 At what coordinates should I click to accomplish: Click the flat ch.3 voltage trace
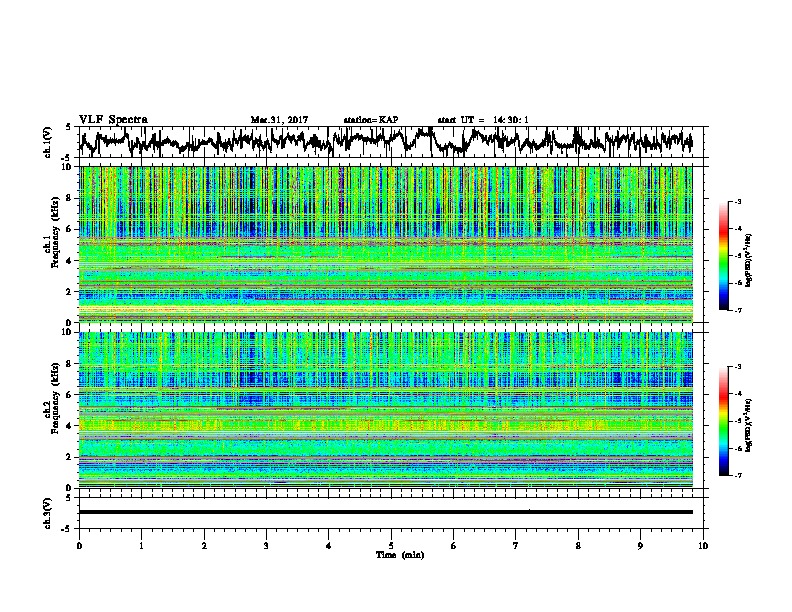point(385,512)
